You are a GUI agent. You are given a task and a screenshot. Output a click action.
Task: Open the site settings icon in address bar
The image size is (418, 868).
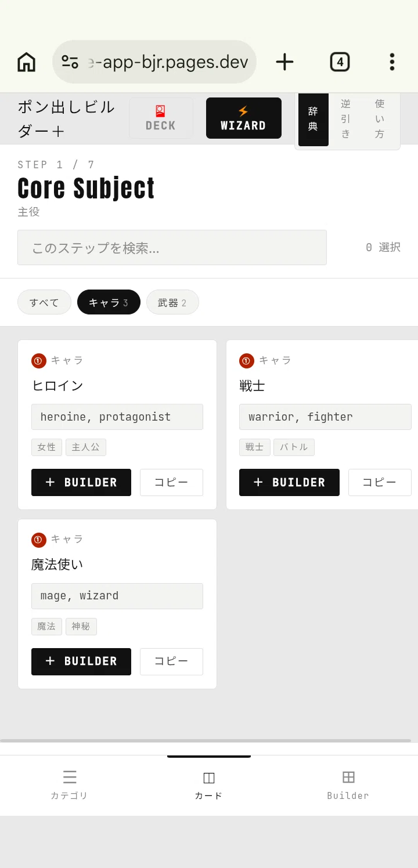70,62
